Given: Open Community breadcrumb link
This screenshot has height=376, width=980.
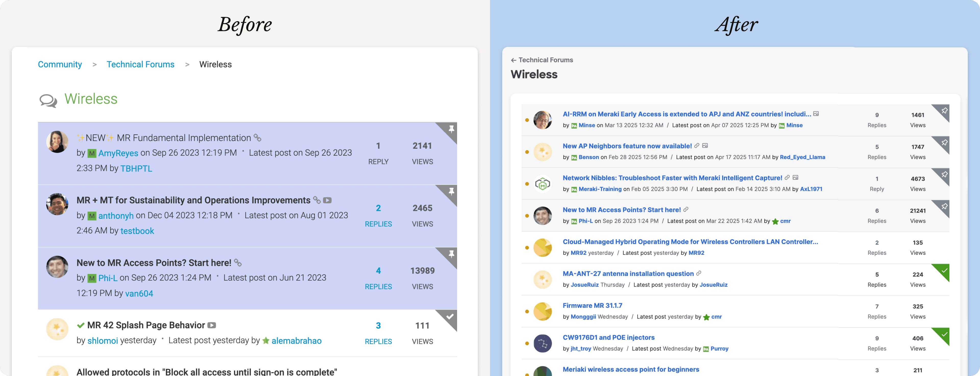Looking at the screenshot, I should (60, 64).
